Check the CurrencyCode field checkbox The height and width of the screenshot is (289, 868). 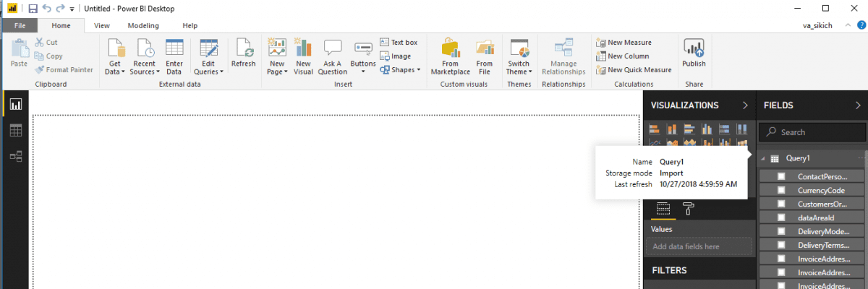[x=781, y=191]
